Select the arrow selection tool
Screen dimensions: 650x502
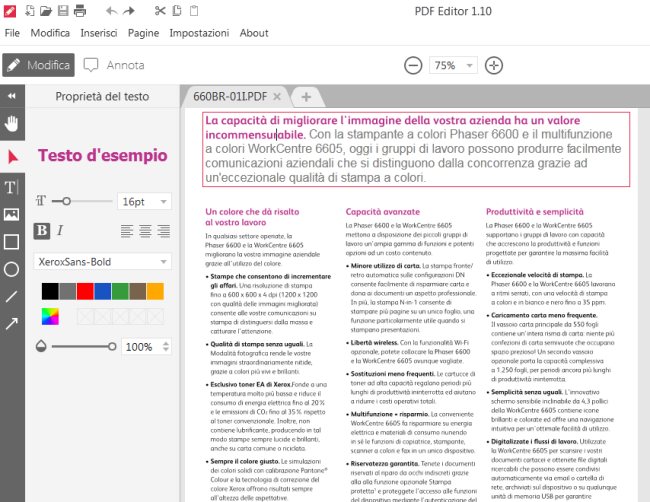[12, 157]
